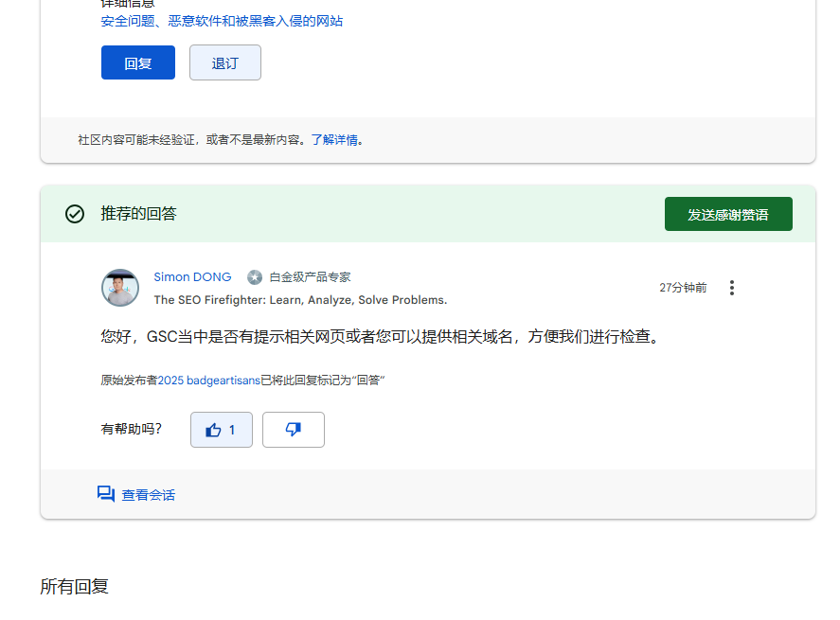Click the reply text starting with 您好，GSC
Screen dimensions: 840x620
(379, 336)
